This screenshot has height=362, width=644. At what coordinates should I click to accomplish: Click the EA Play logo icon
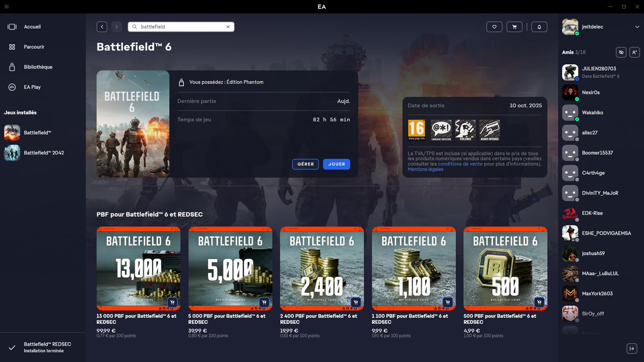(x=12, y=87)
